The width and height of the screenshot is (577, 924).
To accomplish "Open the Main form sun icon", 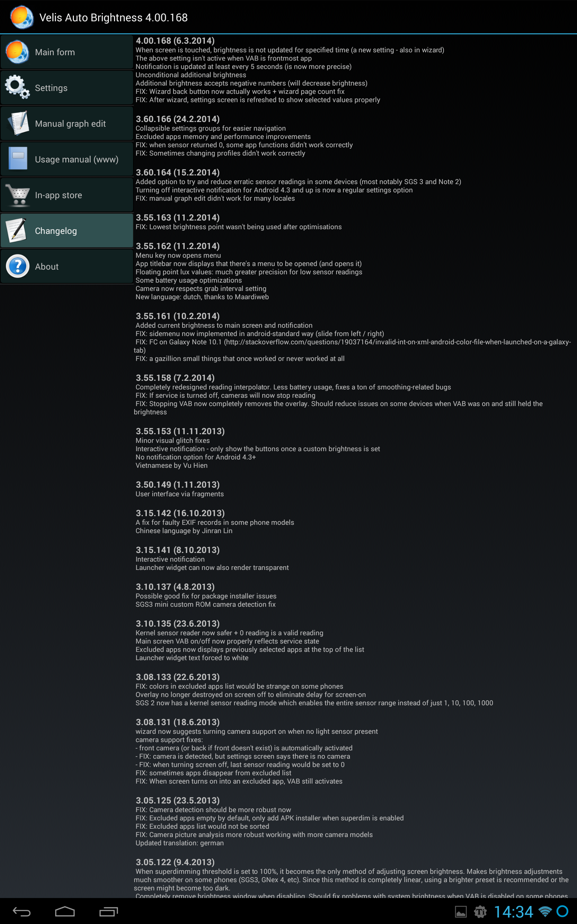I will coord(17,52).
